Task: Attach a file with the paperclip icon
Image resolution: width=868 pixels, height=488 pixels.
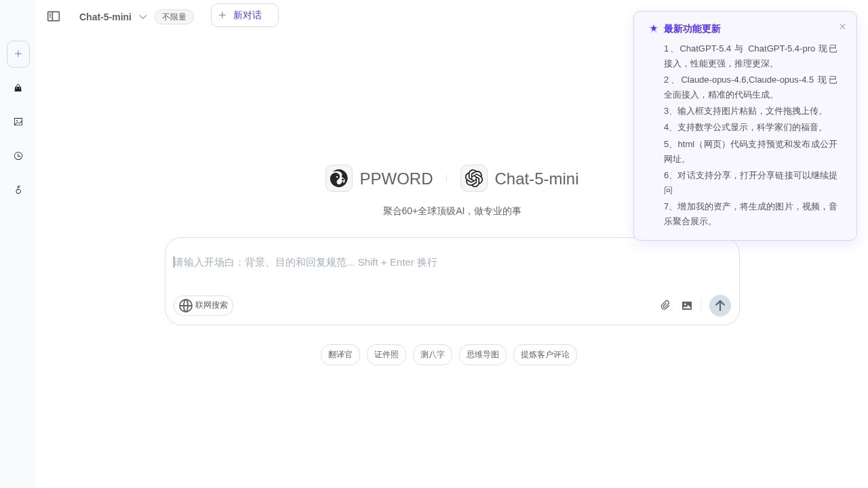Action: 665,306
